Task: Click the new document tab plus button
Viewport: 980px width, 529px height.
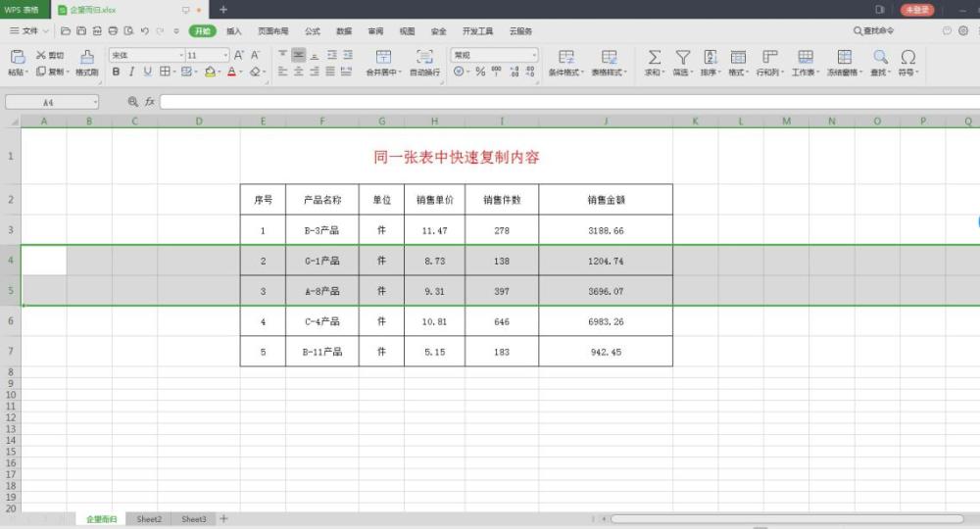Action: 223,10
